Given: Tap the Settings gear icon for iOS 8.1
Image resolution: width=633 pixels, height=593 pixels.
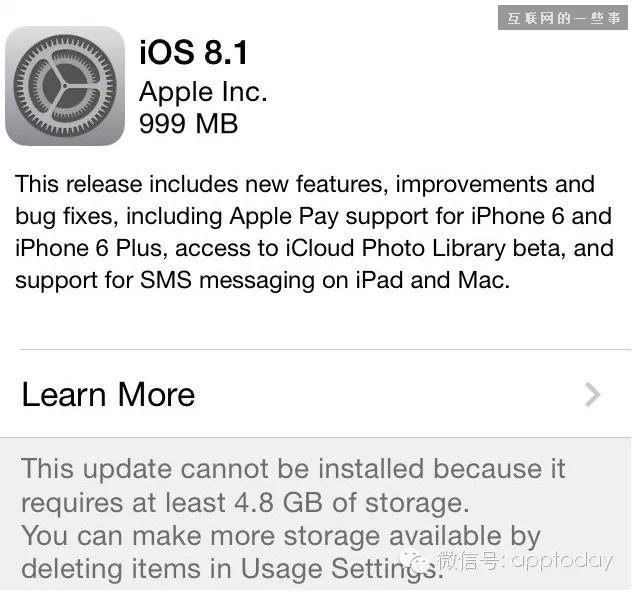Looking at the screenshot, I should 65,86.
